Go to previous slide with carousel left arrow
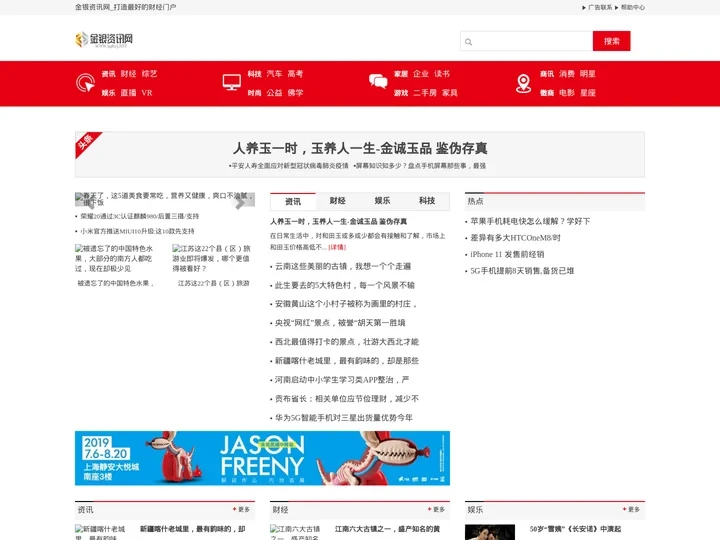 (90, 202)
